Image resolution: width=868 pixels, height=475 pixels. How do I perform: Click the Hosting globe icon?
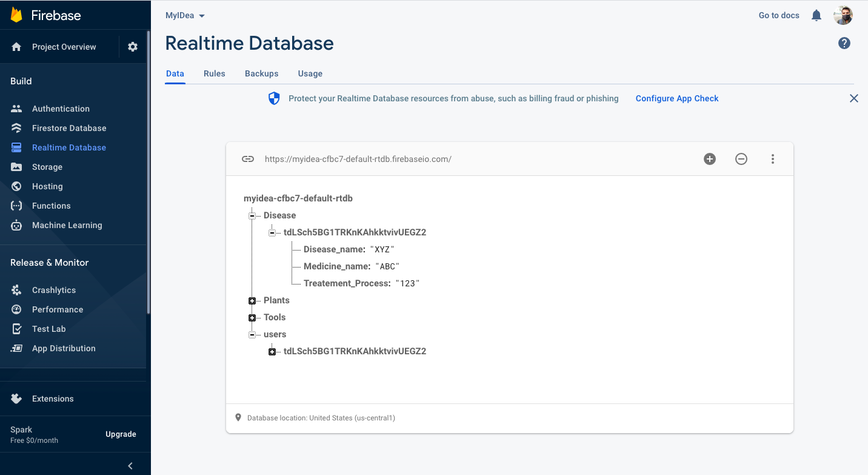click(16, 186)
